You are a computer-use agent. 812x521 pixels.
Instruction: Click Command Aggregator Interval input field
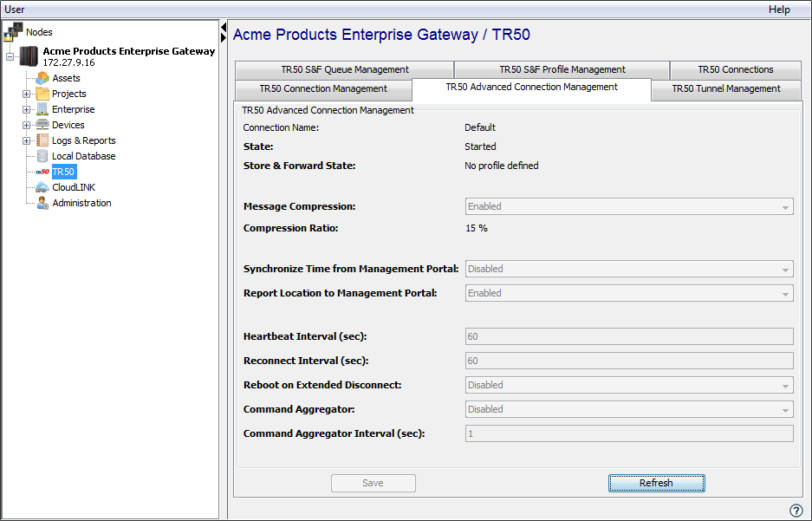[629, 434]
